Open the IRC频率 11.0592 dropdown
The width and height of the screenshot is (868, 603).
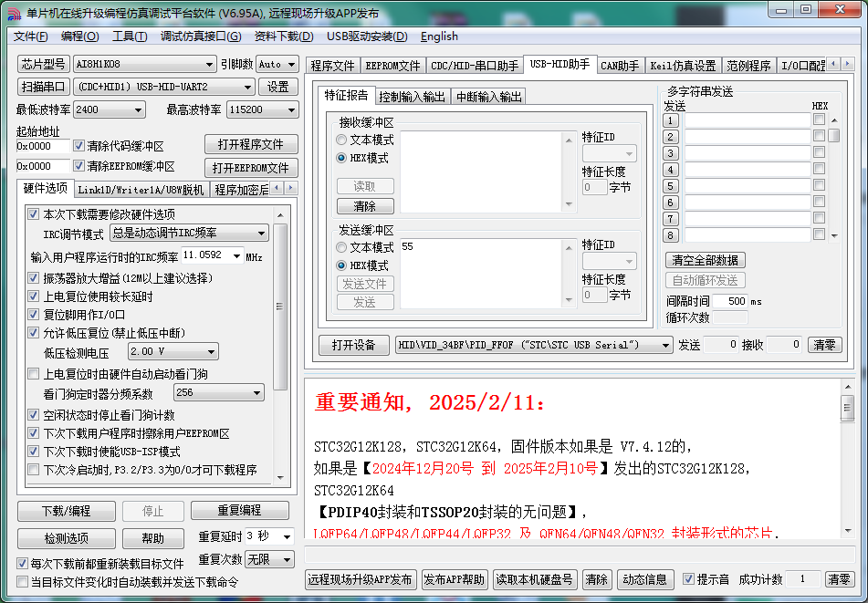[x=236, y=255]
